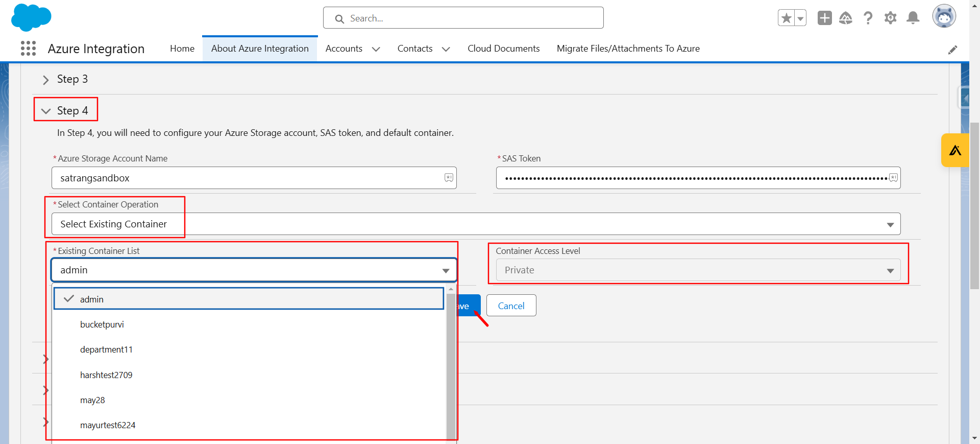Open the Trailhead guidance icon
The width and height of the screenshot is (980, 444).
click(846, 18)
